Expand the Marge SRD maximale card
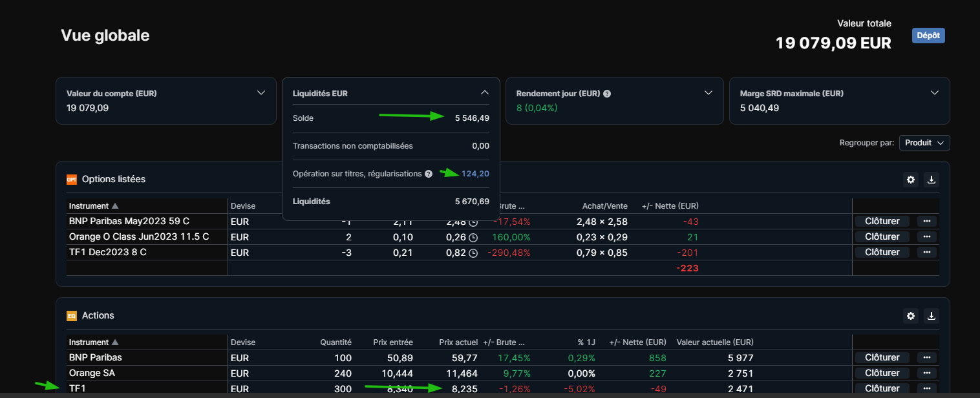 pyautogui.click(x=934, y=93)
